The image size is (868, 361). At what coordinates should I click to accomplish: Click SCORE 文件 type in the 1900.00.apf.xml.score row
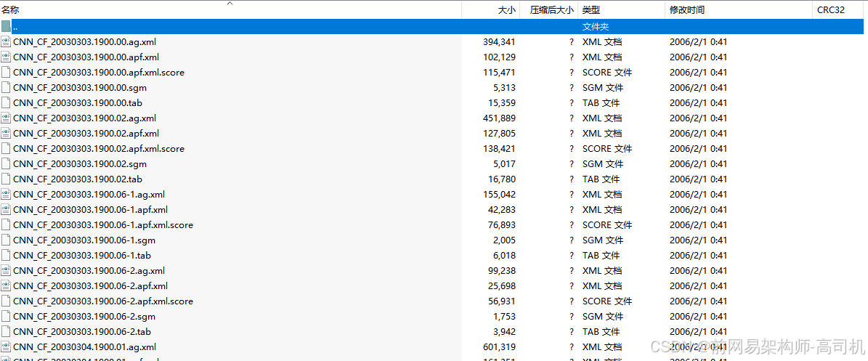click(x=607, y=73)
